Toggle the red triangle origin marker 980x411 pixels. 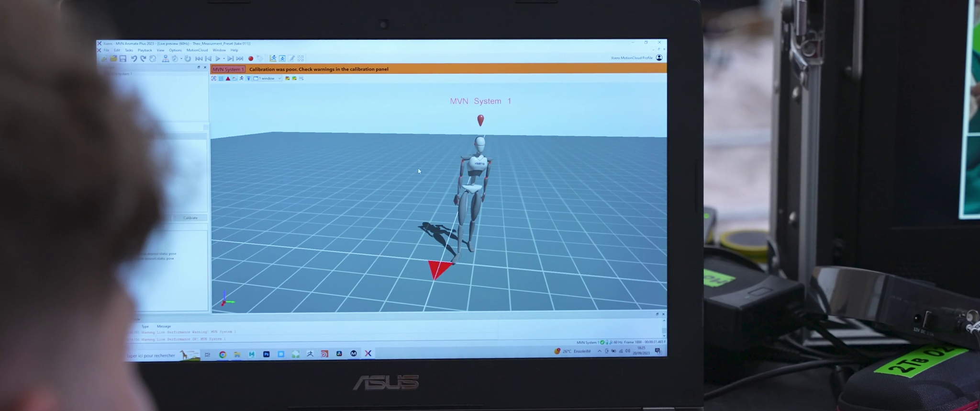click(x=228, y=79)
